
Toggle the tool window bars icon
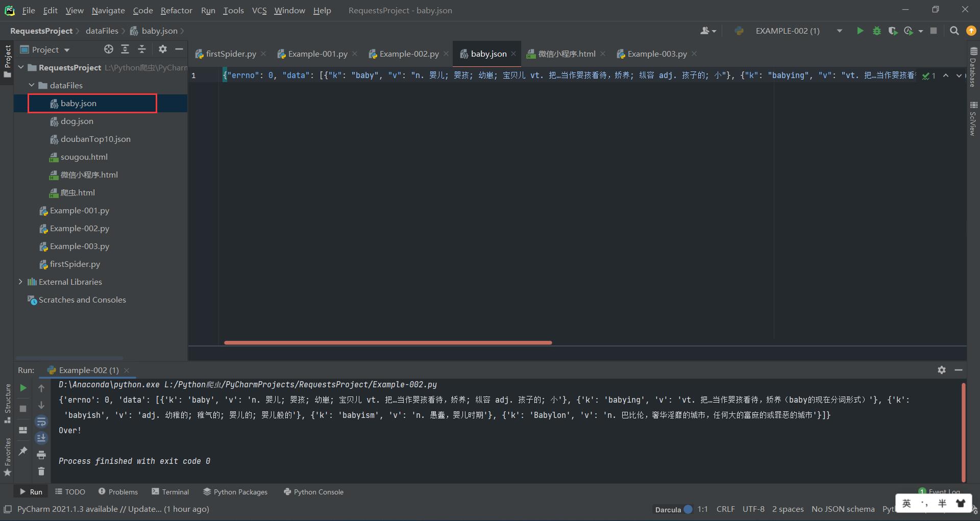(x=8, y=509)
